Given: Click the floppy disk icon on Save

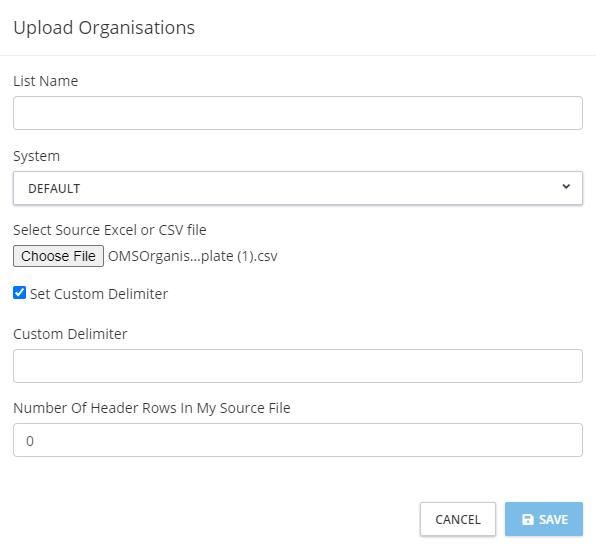Looking at the screenshot, I should [x=528, y=519].
